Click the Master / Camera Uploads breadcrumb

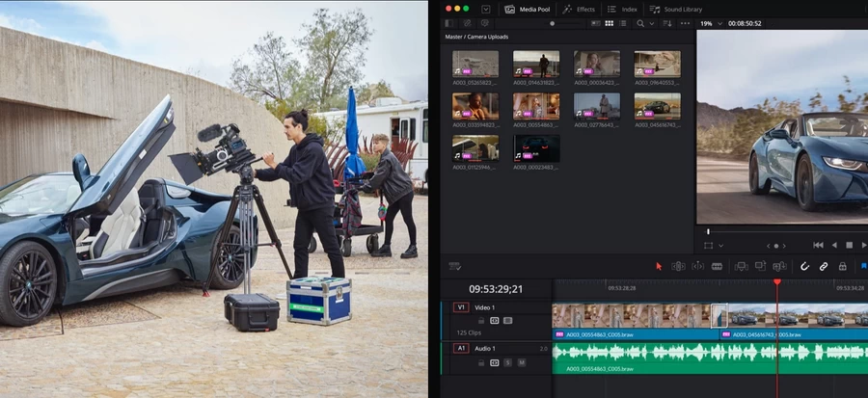(476, 37)
